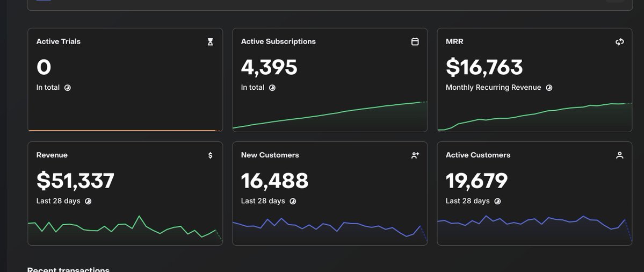Click the MRR green trend chart
The width and height of the screenshot is (644, 272).
click(534, 117)
